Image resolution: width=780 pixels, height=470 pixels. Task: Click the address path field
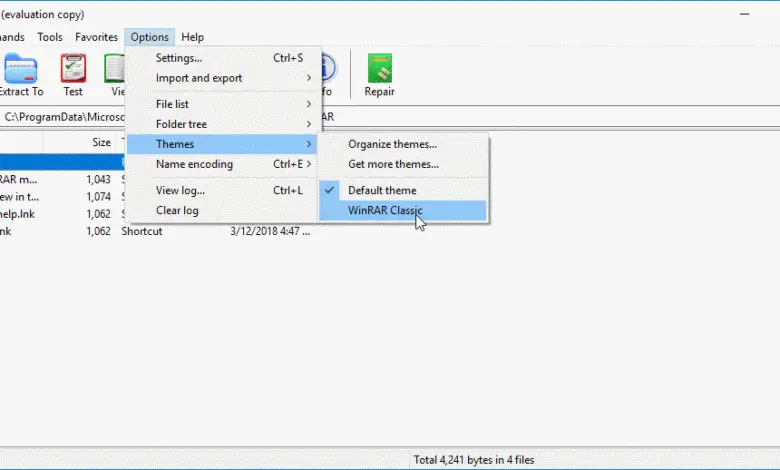[x=390, y=117]
